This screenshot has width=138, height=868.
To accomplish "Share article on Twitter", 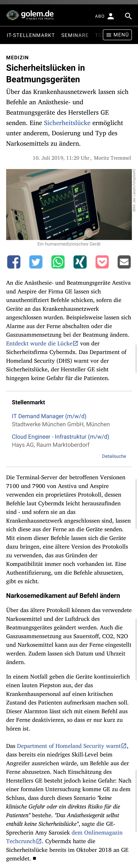I will point(36,262).
